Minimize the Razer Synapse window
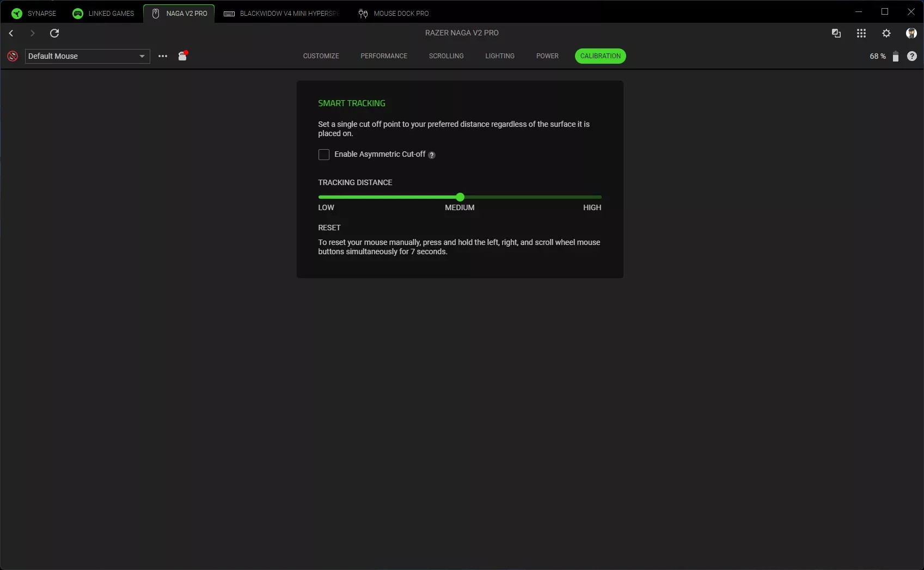The height and width of the screenshot is (570, 924). coord(859,11)
